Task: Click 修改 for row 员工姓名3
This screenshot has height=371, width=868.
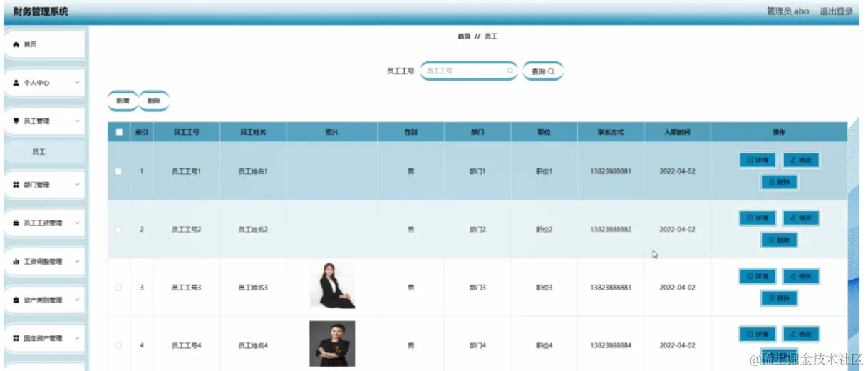Action: click(x=801, y=276)
